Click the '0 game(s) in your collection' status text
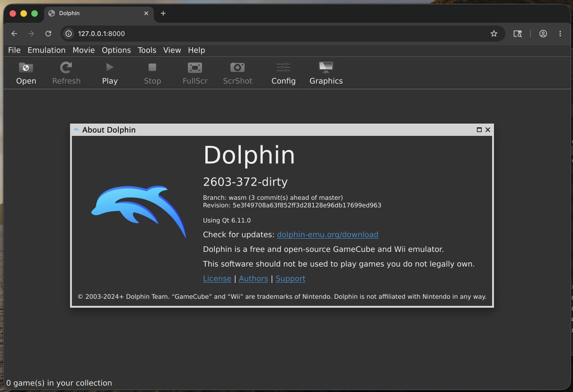This screenshot has height=392, width=573. 59,383
